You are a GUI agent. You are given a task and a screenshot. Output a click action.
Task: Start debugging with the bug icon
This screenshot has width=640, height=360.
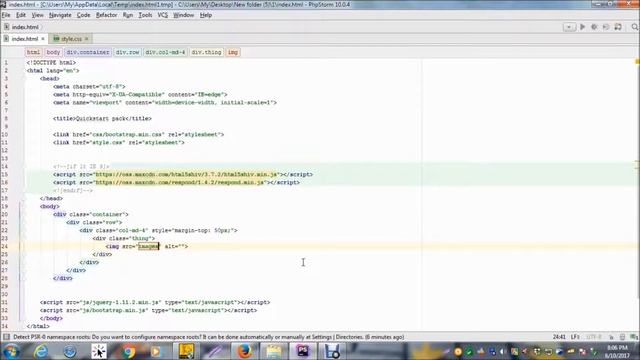[594, 27]
